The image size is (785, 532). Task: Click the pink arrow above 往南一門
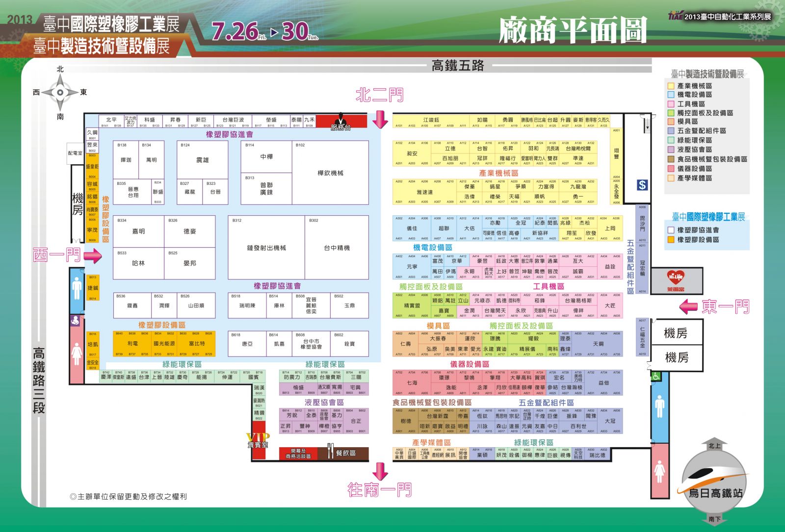click(x=380, y=471)
